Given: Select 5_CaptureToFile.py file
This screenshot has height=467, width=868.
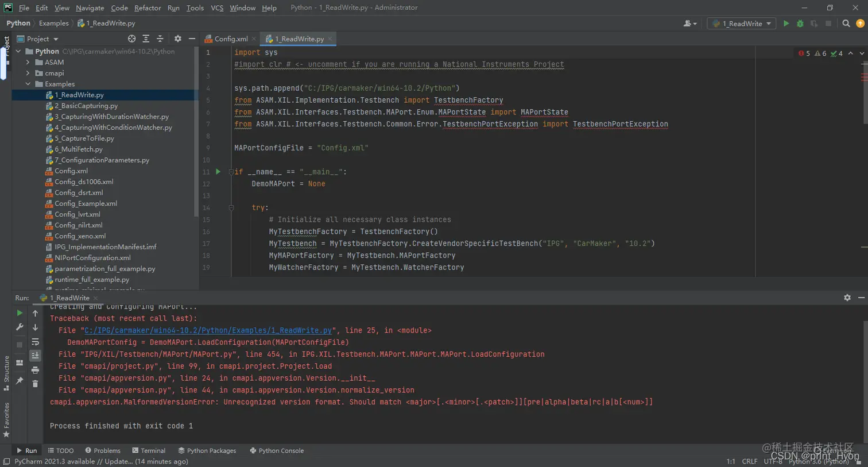Looking at the screenshot, I should pos(84,138).
